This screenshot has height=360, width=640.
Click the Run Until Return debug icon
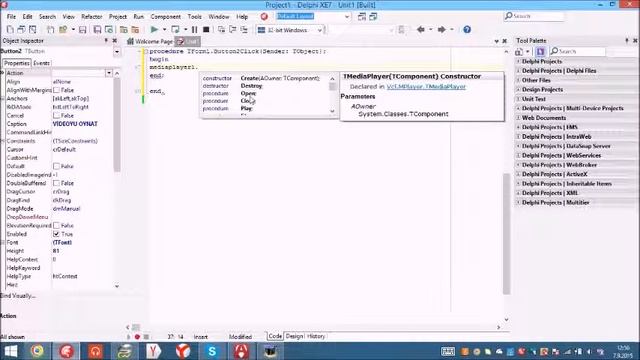(x=244, y=29)
